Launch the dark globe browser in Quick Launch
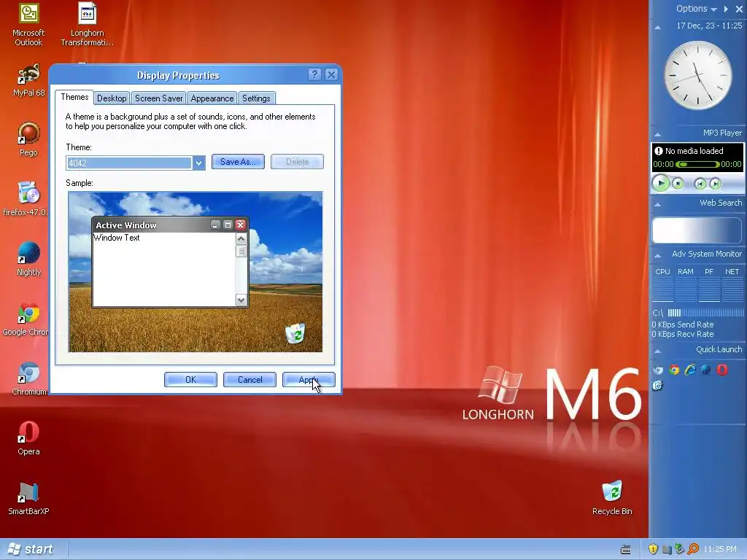This screenshot has width=747, height=560. pos(706,370)
